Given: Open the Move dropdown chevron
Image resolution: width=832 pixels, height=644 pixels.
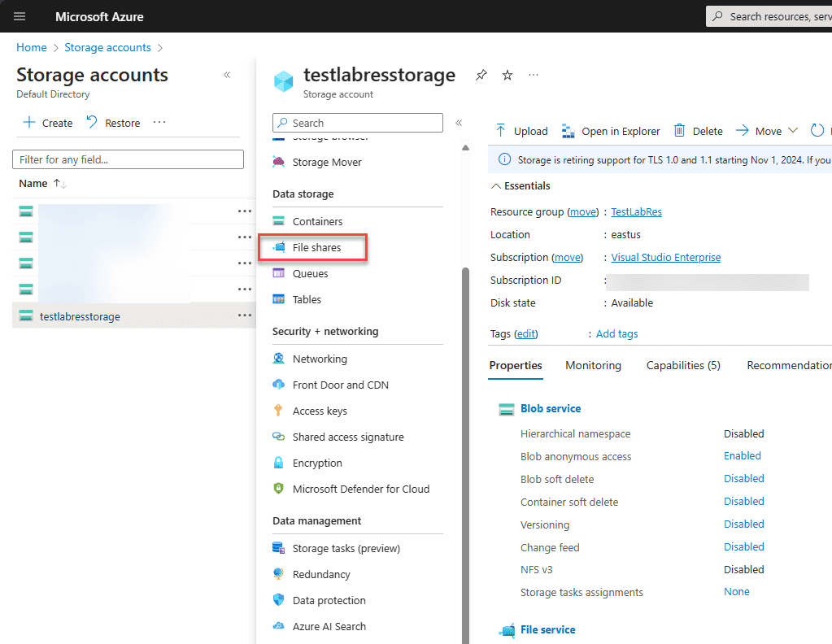Looking at the screenshot, I should pos(793,130).
